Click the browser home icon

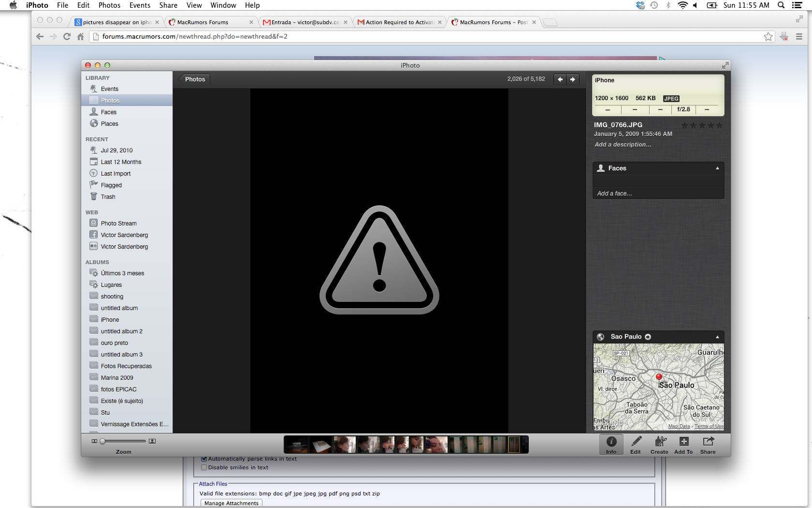tap(81, 36)
